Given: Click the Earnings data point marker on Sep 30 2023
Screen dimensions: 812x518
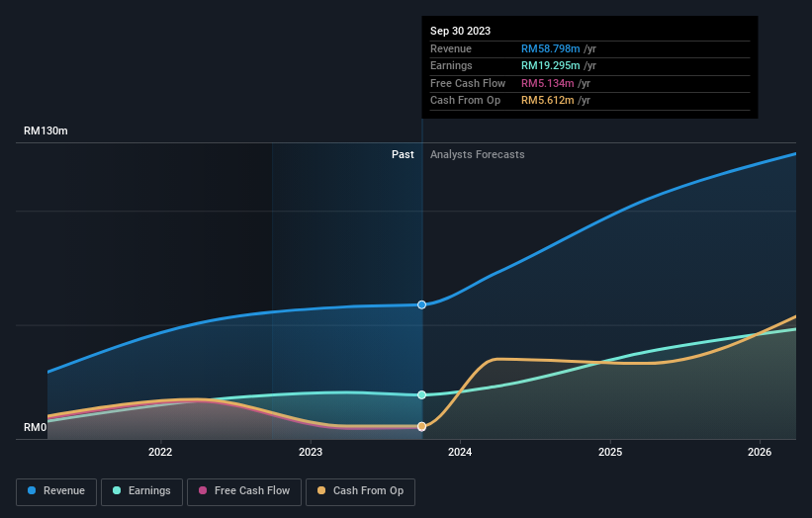Looking at the screenshot, I should (422, 394).
